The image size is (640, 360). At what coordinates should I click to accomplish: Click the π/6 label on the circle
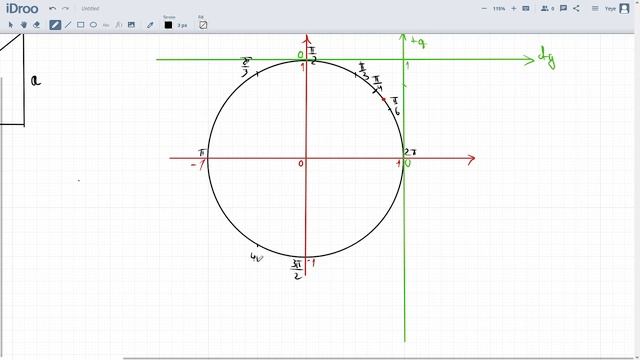(395, 106)
